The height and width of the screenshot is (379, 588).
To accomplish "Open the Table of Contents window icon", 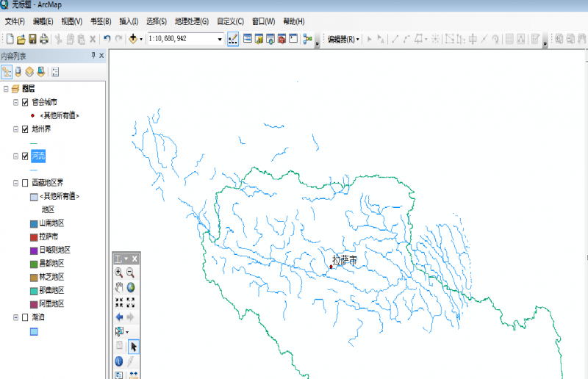I will point(248,39).
